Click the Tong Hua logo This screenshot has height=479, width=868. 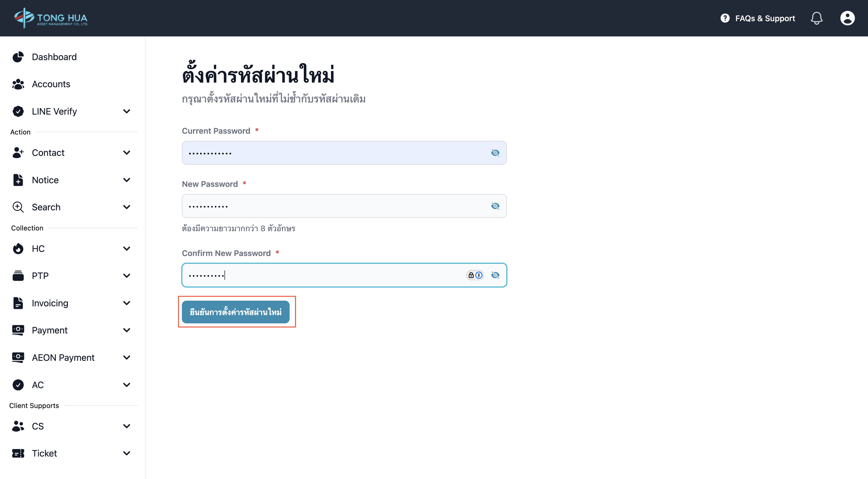51,18
